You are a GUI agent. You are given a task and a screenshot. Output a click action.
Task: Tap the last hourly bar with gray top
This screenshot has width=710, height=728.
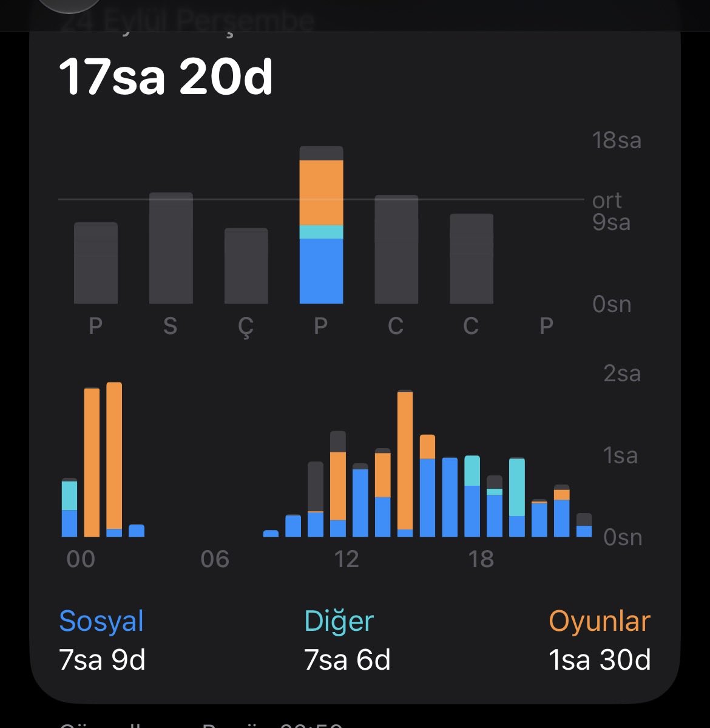pyautogui.click(x=584, y=525)
